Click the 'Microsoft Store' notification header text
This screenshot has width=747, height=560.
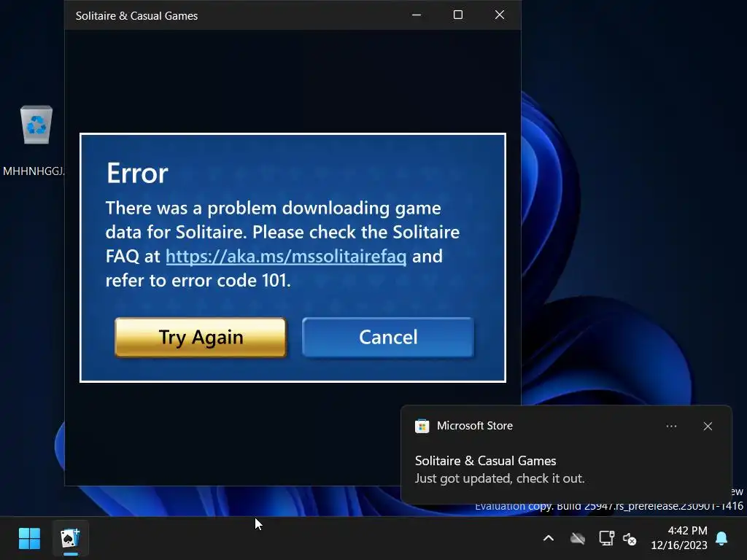point(474,426)
